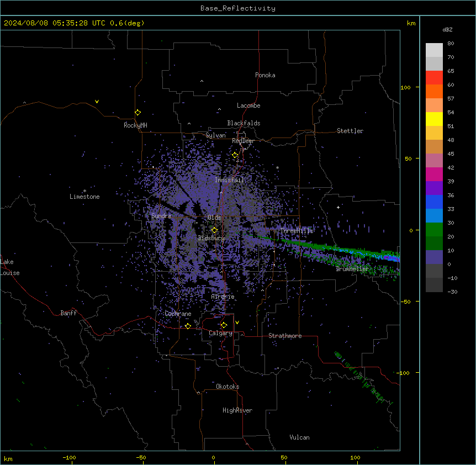Click the yellow diamond marker south of RedDeer
The image size is (476, 465).
point(235,155)
